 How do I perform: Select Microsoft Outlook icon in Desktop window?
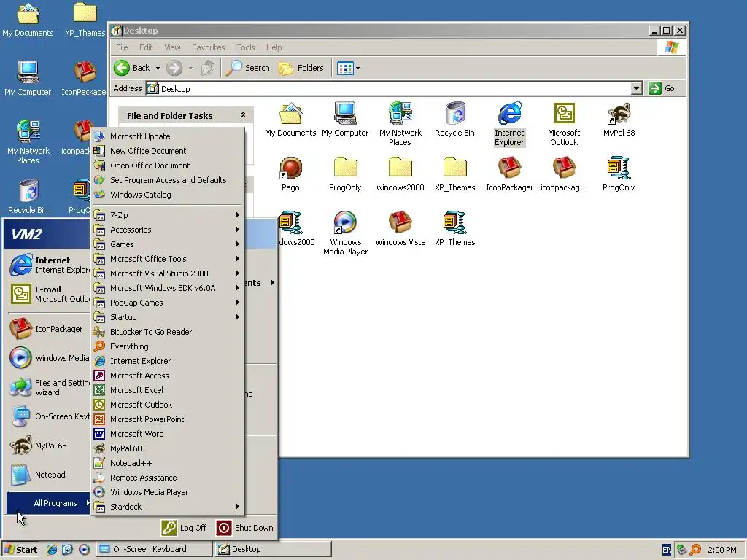click(564, 124)
